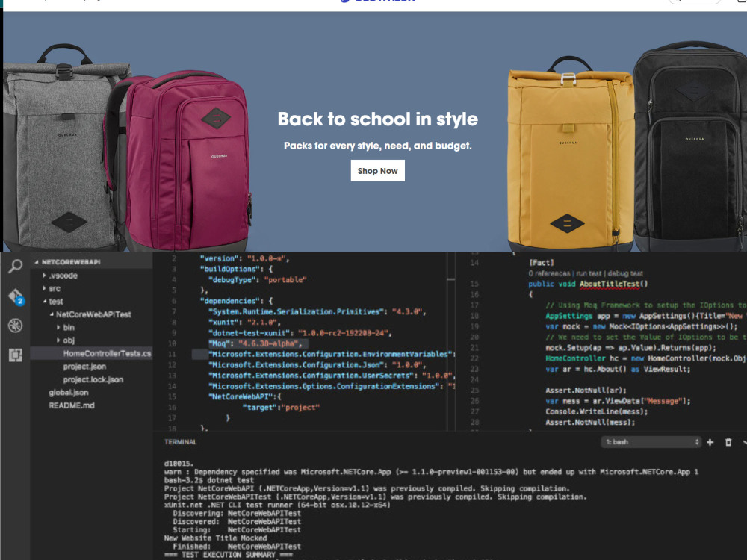Click 'TEST EXECUTION SUMMARY' terminal line
Viewport: 747px width, 560px height.
point(228,555)
